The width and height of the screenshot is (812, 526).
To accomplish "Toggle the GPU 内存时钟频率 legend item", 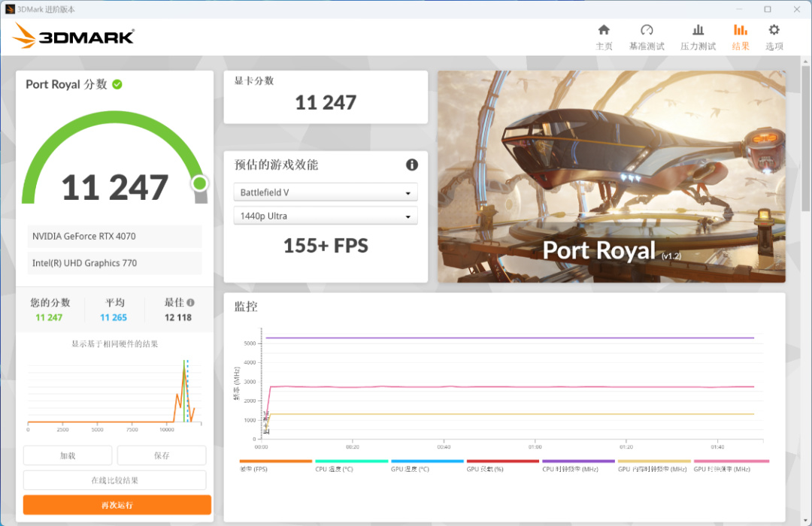I will click(654, 465).
